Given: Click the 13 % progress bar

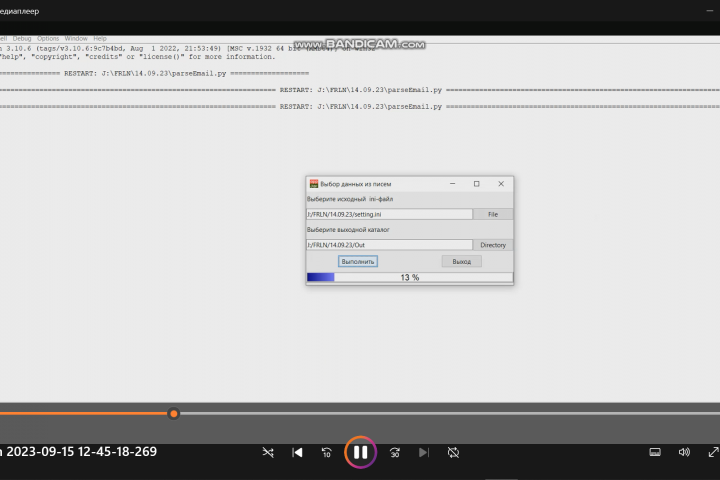Looking at the screenshot, I should pyautogui.click(x=410, y=277).
